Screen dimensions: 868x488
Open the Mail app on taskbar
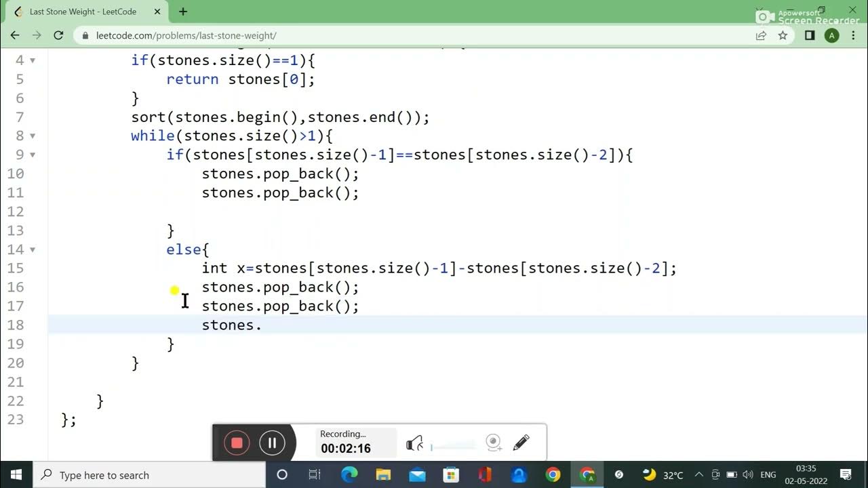click(417, 474)
